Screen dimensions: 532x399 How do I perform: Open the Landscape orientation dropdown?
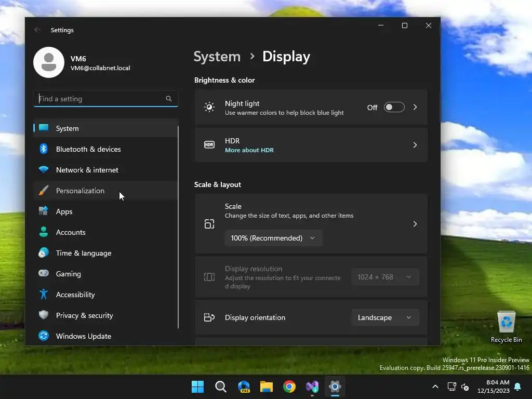[x=385, y=317]
